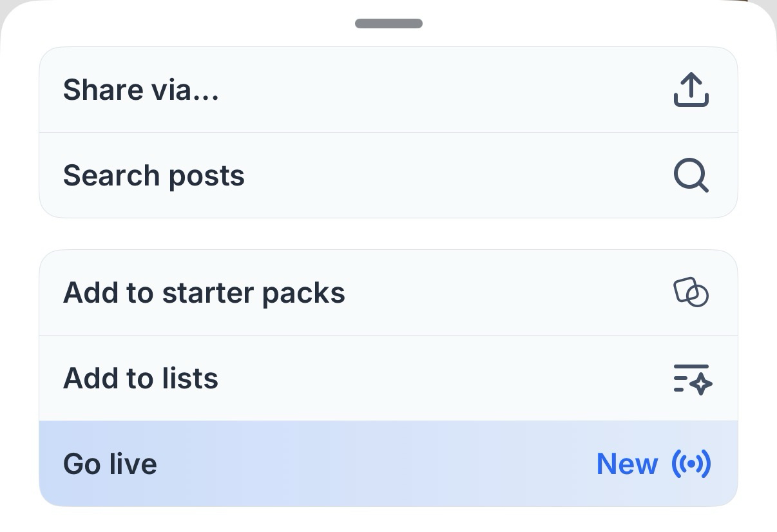The height and width of the screenshot is (532, 777).
Task: Choose the "Search posts" text label
Action: pos(154,175)
